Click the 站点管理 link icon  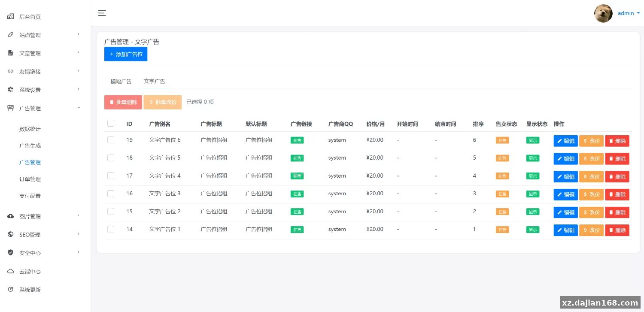(11, 35)
